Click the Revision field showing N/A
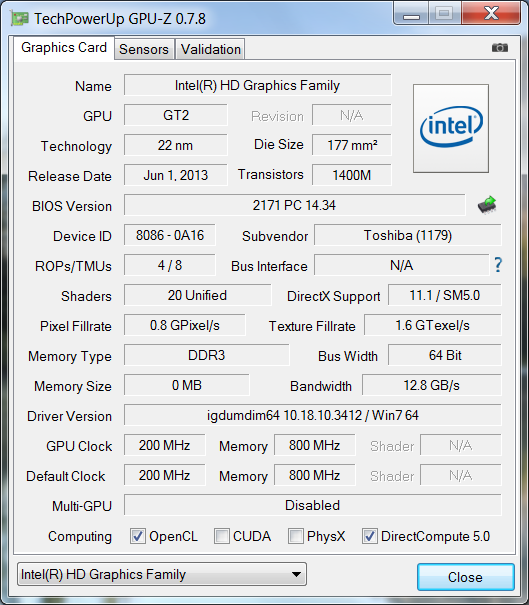529x605 pixels. pyautogui.click(x=352, y=115)
